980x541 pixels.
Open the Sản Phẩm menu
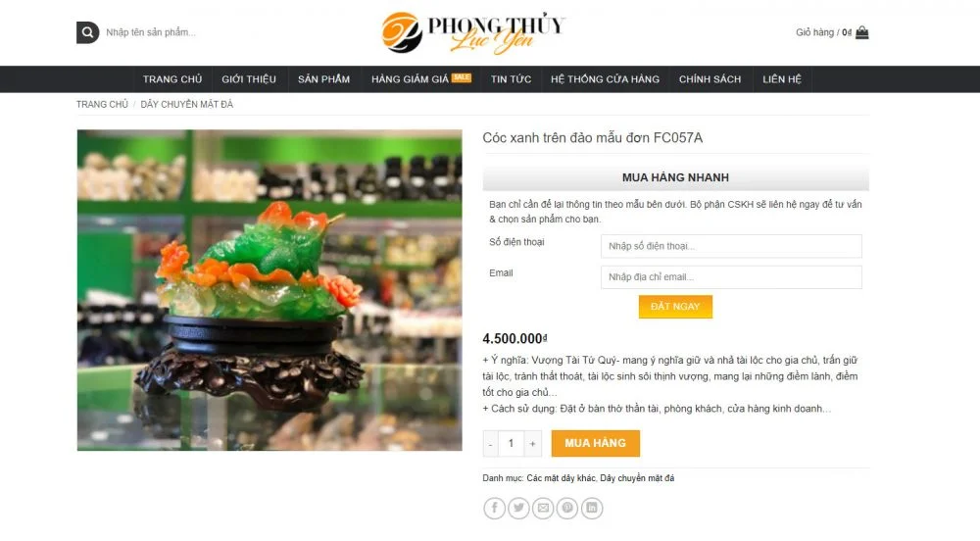[x=323, y=79]
